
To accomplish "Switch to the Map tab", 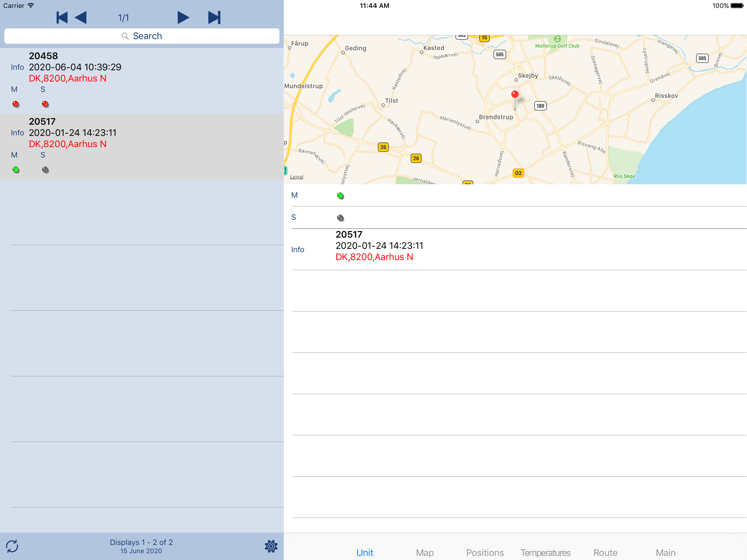I will [424, 553].
